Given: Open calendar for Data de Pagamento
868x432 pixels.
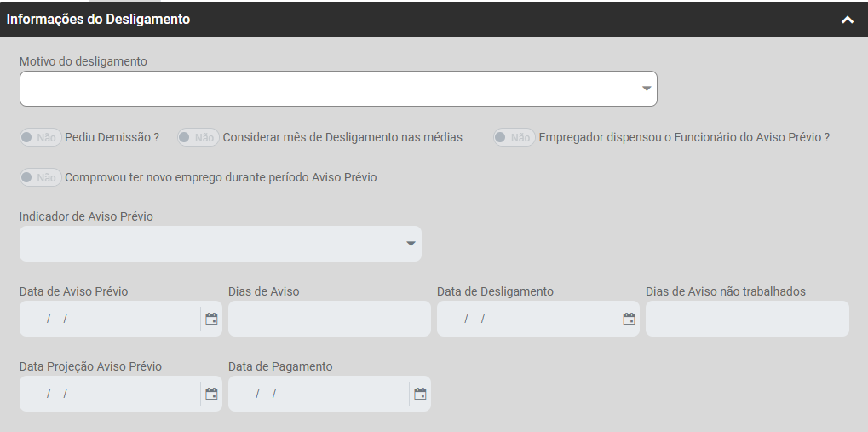Looking at the screenshot, I should [420, 395].
